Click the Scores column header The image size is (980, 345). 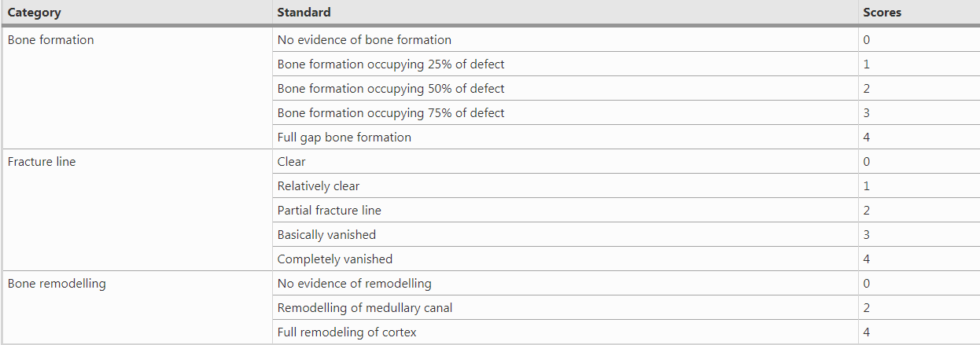tap(882, 13)
